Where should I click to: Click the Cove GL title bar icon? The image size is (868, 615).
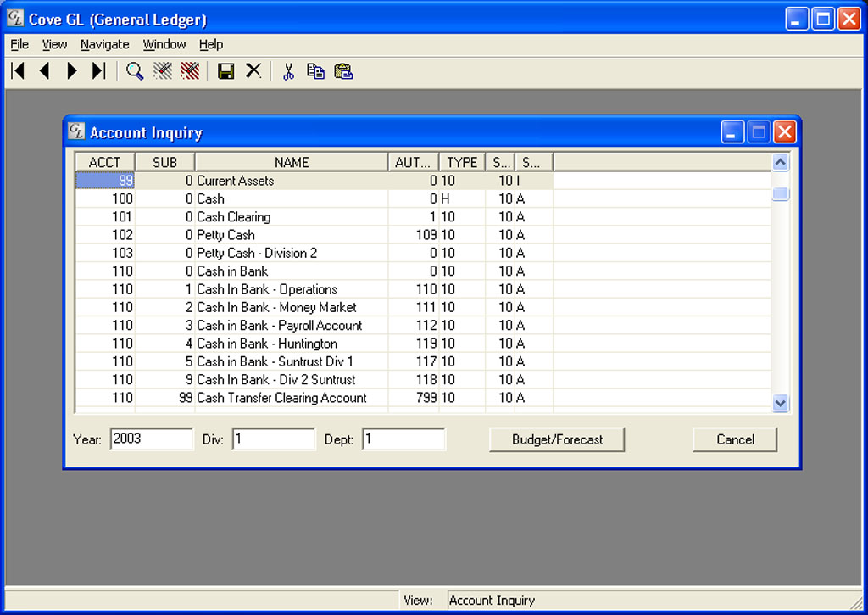(15, 19)
